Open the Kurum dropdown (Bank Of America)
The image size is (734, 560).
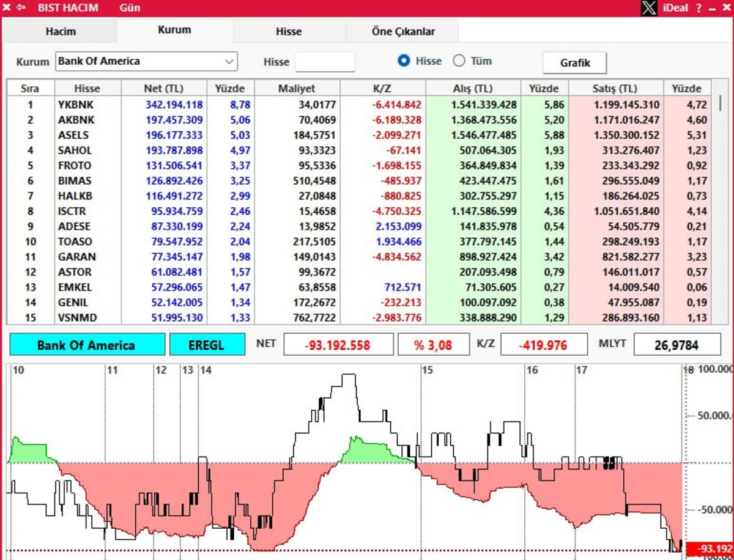[x=146, y=61]
